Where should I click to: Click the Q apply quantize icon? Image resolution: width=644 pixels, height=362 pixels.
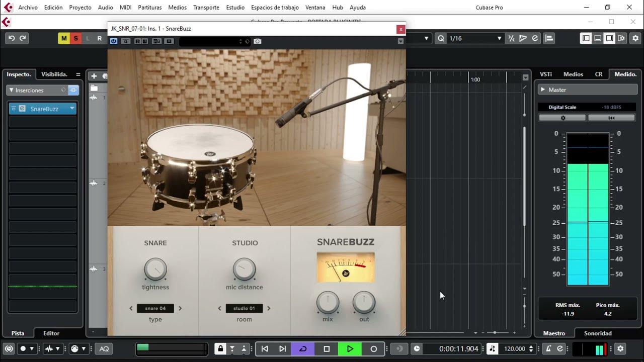pos(441,38)
